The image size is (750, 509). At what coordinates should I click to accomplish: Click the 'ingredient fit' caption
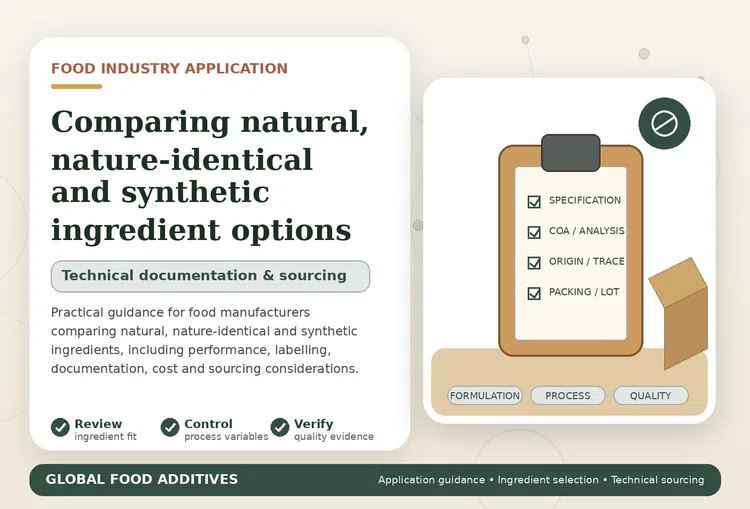[105, 437]
